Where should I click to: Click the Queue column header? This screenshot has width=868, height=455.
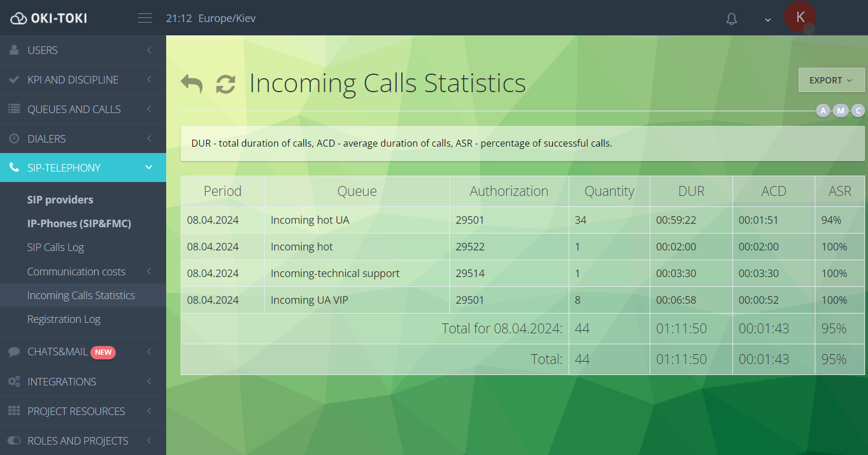(x=357, y=191)
